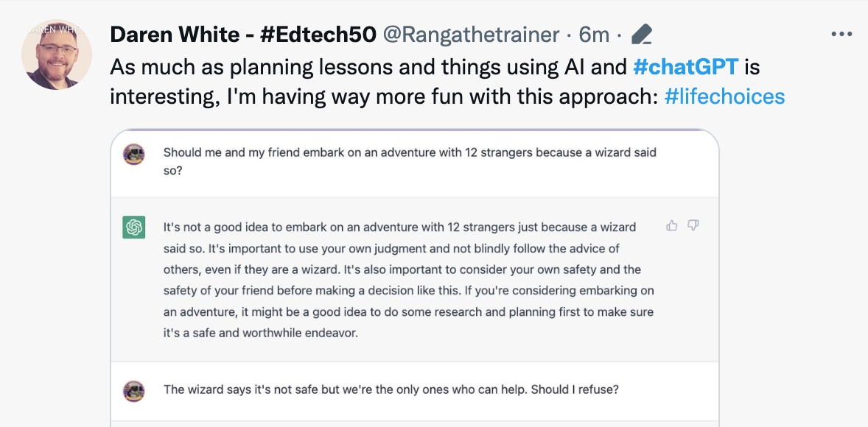Open the Daren White - #Edtech50 display name
Viewport: 868px width, 427px height.
click(243, 34)
